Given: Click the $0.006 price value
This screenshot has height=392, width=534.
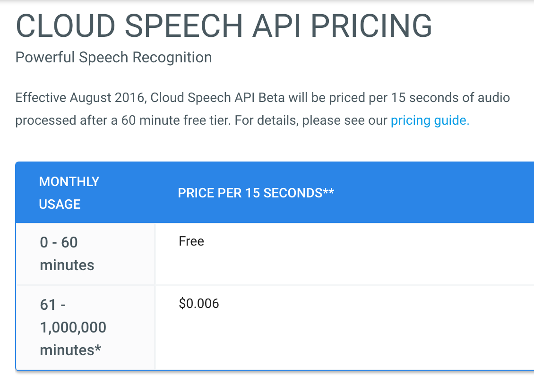Looking at the screenshot, I should point(199,304).
